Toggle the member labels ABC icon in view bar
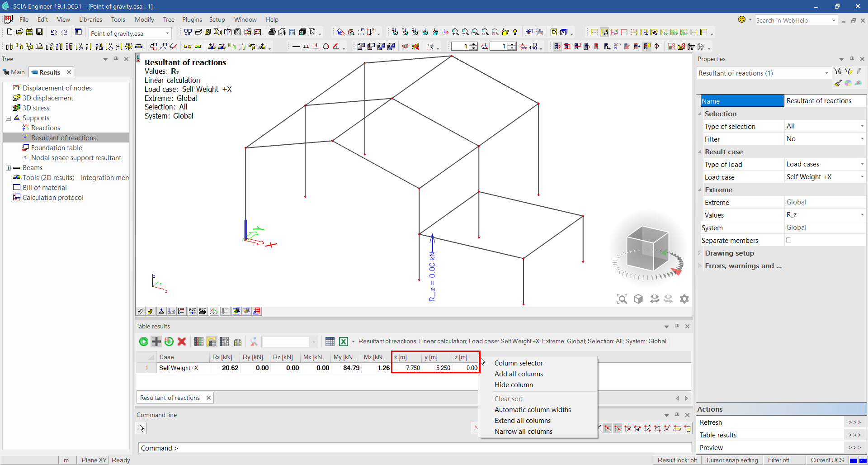The image size is (868, 465). 203,311
